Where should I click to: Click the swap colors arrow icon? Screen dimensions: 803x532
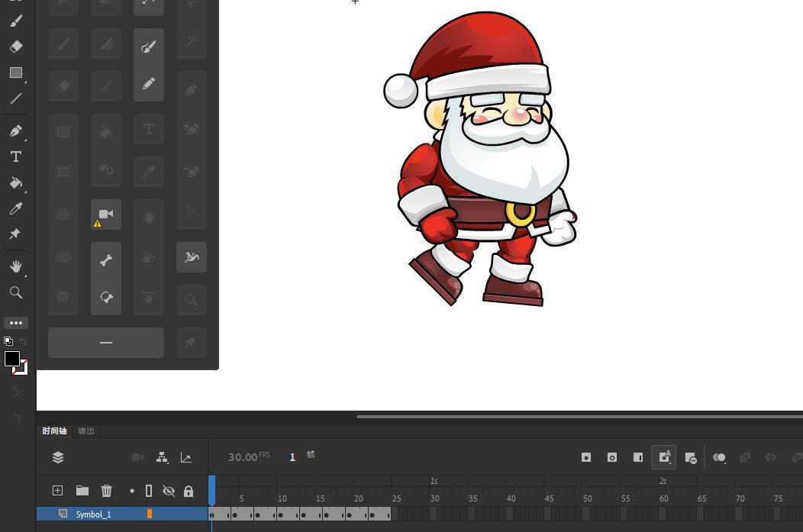[x=23, y=341]
